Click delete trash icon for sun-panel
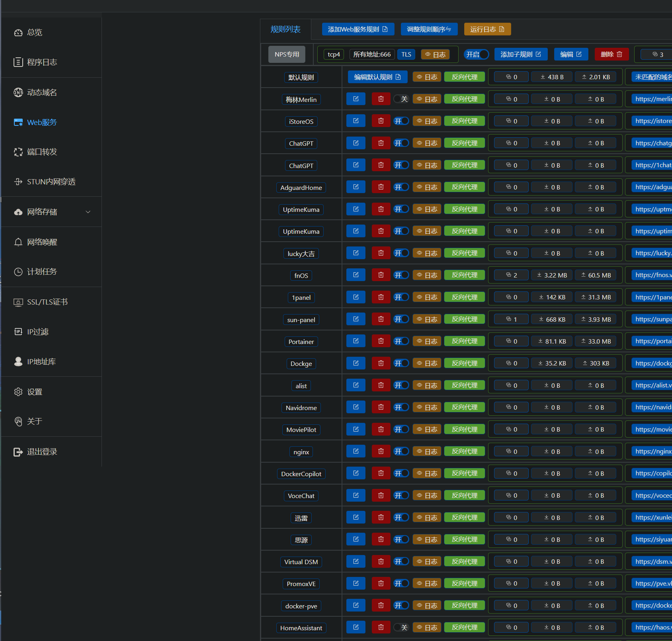 (381, 319)
